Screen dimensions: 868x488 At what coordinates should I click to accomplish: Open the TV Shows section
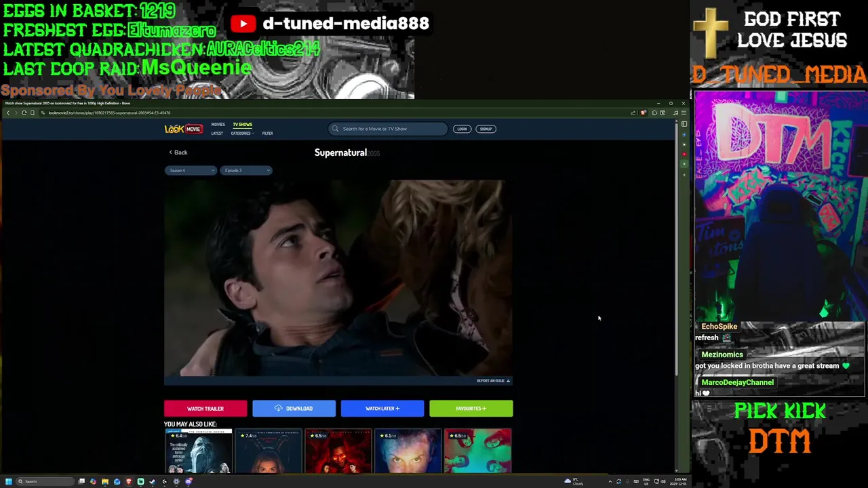(x=242, y=125)
